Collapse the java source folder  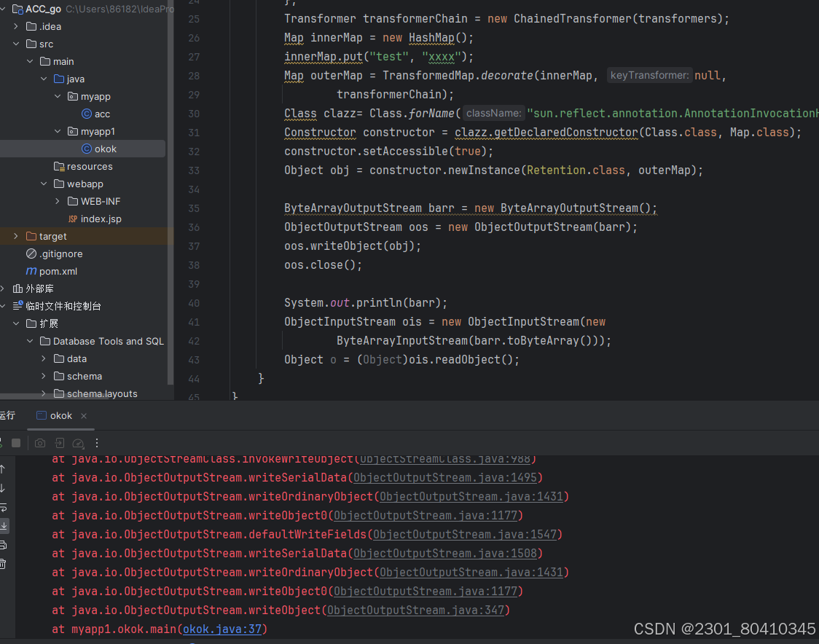44,79
